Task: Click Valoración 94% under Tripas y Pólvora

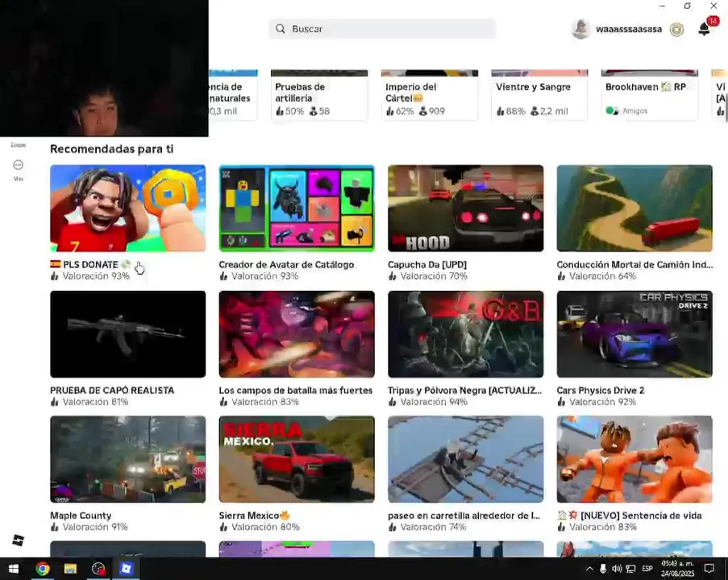Action: coord(434,402)
